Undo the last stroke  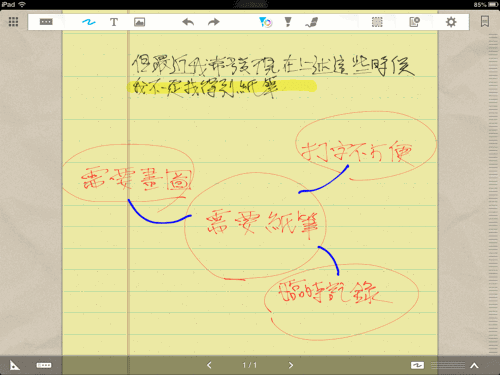188,22
